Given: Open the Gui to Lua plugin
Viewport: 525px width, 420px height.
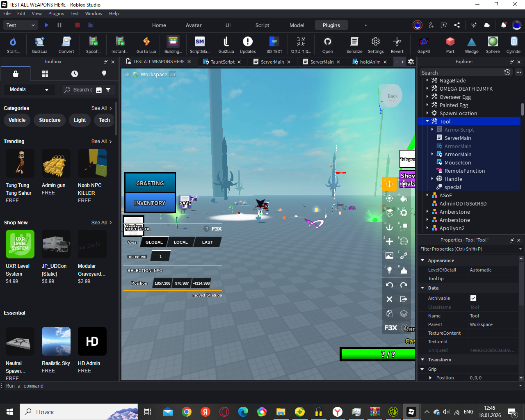Looking at the screenshot, I should click(146, 45).
